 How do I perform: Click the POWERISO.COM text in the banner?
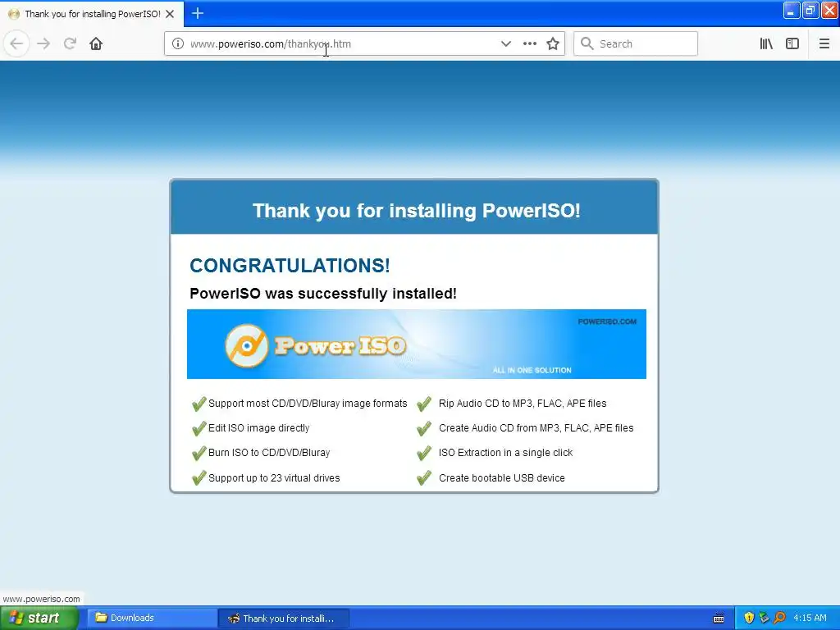coord(607,322)
